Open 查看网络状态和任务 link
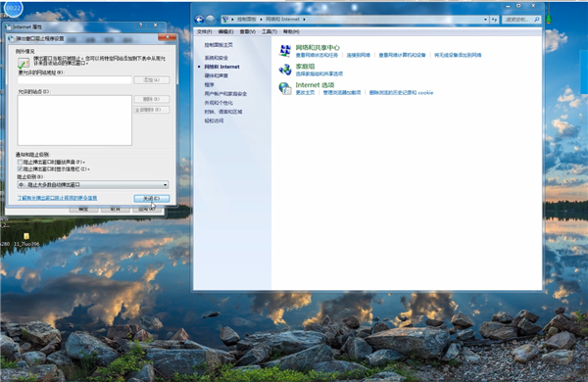The image size is (588, 382). point(317,55)
